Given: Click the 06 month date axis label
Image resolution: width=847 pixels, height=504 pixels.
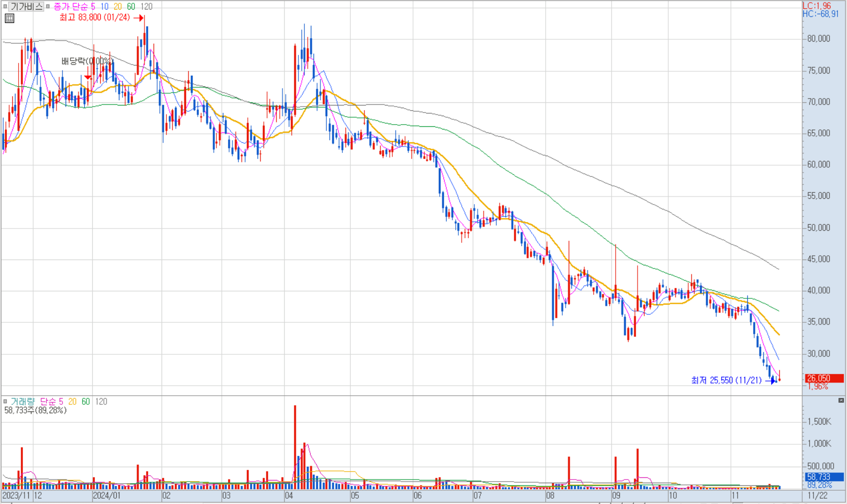Looking at the screenshot, I should [417, 496].
